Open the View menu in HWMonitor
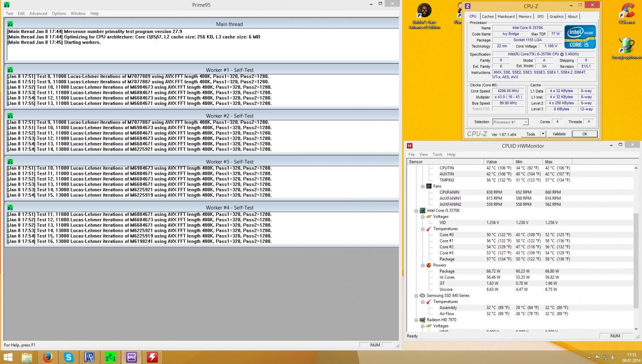The width and height of the screenshot is (642, 364). [x=423, y=154]
